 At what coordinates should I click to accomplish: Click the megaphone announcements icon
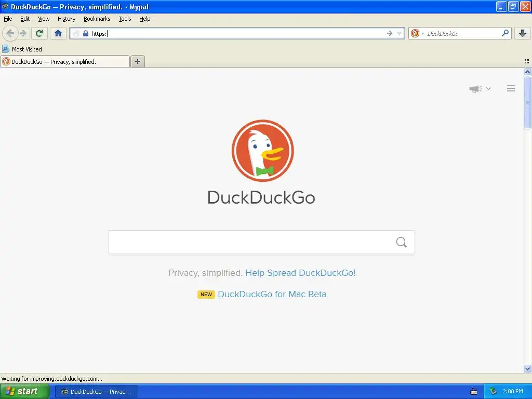click(476, 89)
